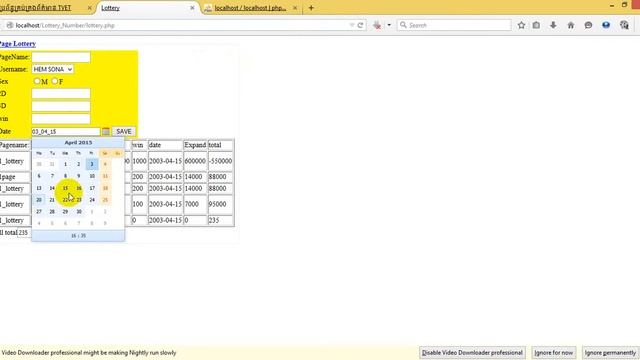
Task: Click the site identity globe icon in address bar
Action: 10,25
